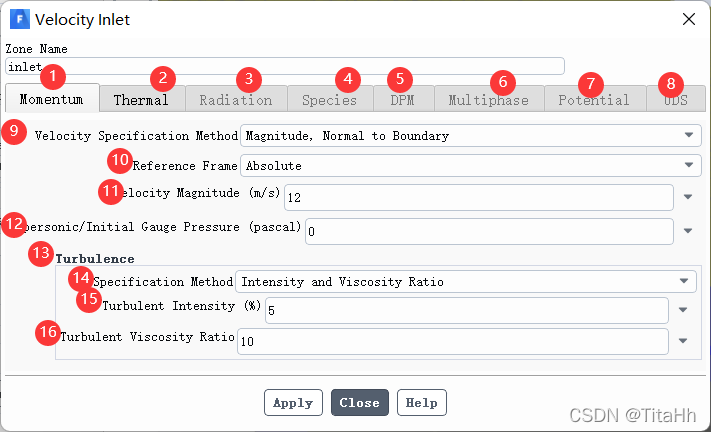Expand Velocity Specification Method dropdown
This screenshot has height=432, width=711.
click(x=688, y=135)
